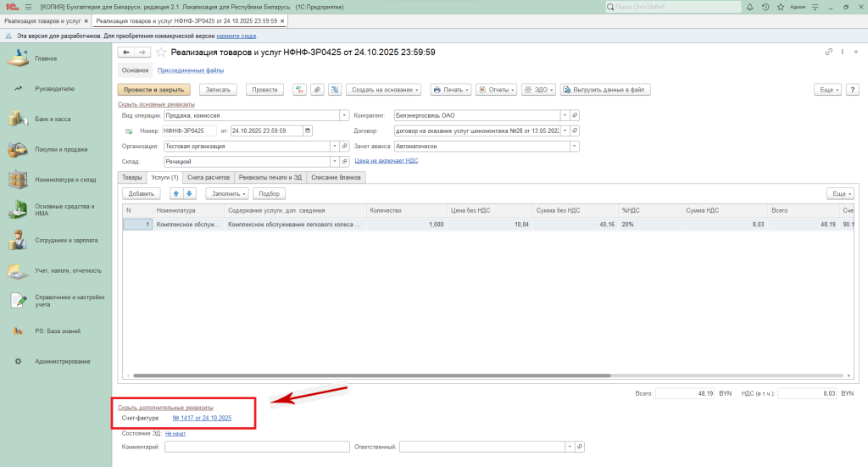Viewport: 868px width, 467px height.
Task: Open the Зачет аванса dropdown list
Action: click(x=574, y=146)
